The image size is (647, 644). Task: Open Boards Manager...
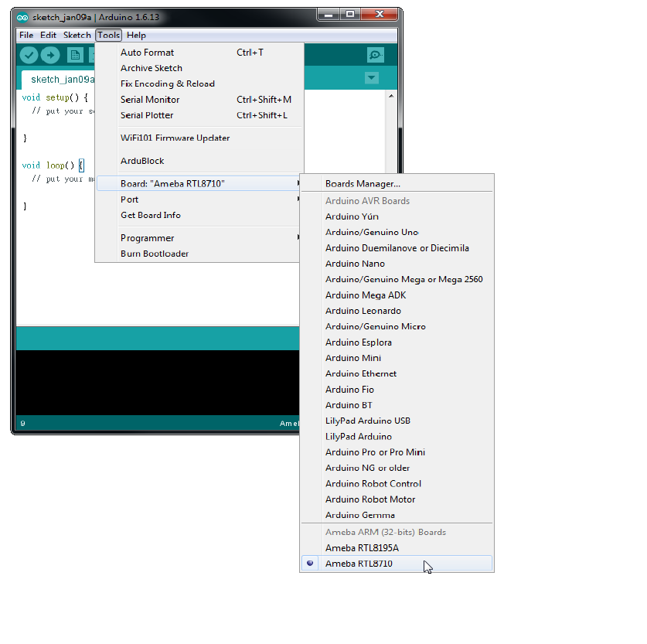pyautogui.click(x=397, y=183)
